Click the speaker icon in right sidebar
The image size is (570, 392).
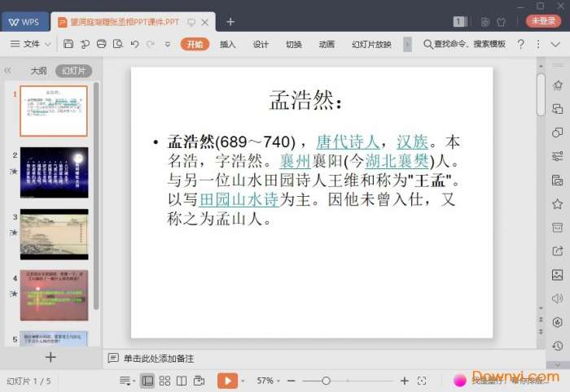(557, 298)
